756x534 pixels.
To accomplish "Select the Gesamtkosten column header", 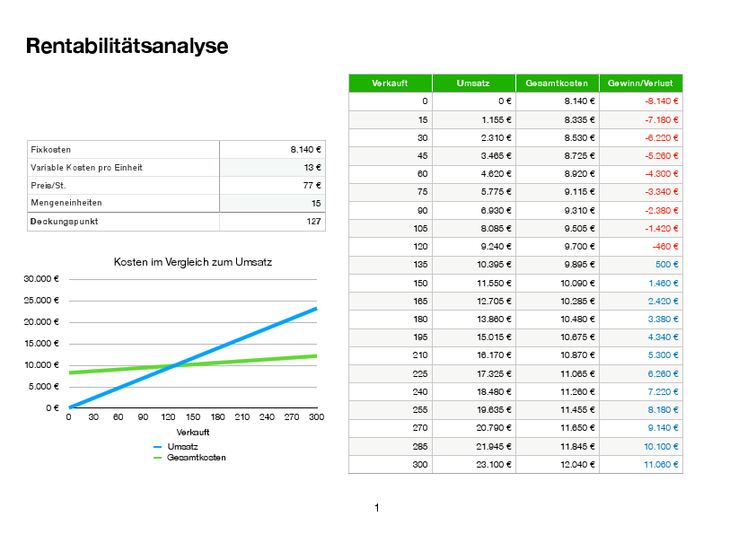I will [x=557, y=83].
